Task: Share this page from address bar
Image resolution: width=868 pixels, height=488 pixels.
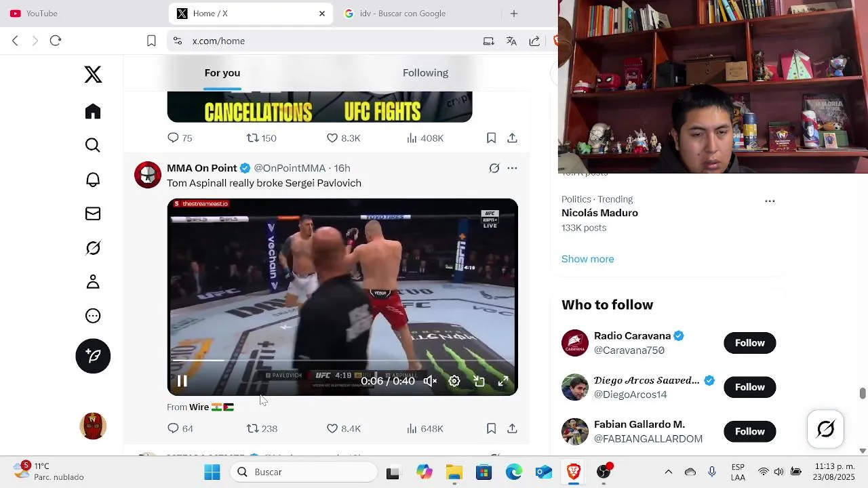Action: pyautogui.click(x=534, y=41)
